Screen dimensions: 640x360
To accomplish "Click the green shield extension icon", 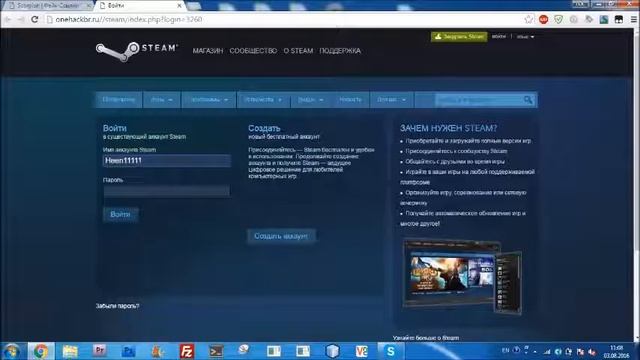I will pos(558,19).
